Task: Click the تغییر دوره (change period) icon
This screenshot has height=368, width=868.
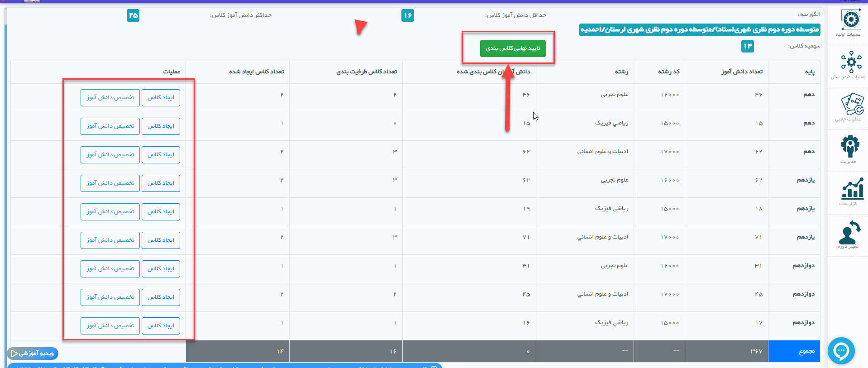Action: (x=849, y=233)
